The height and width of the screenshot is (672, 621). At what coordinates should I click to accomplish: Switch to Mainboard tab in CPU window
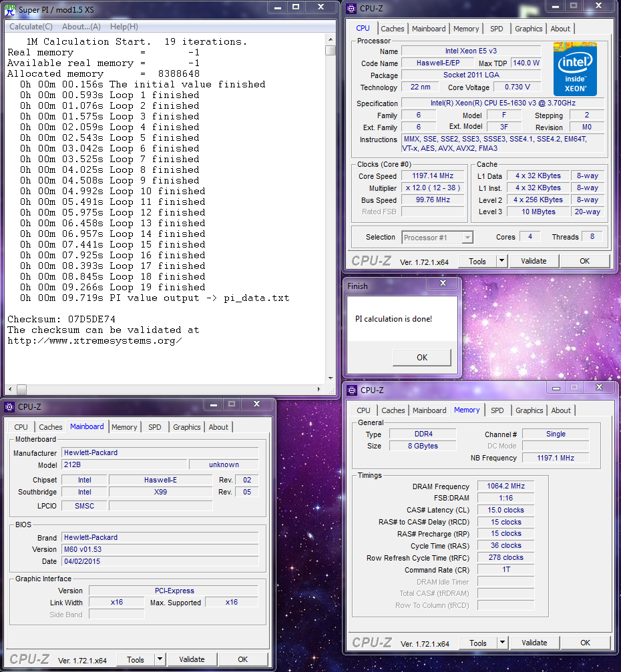tap(429, 29)
